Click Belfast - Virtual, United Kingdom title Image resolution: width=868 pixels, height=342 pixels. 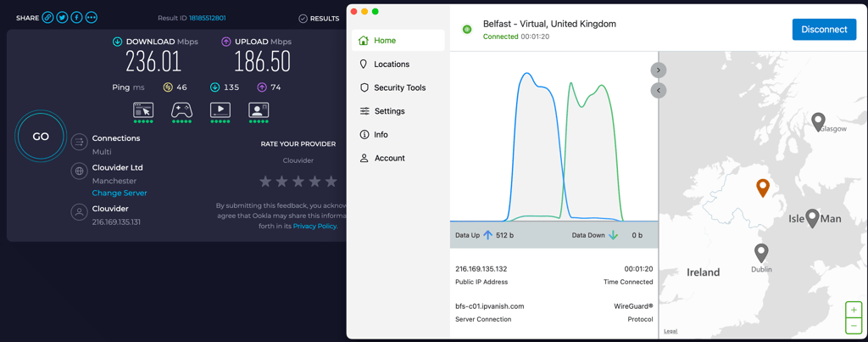[x=549, y=24]
